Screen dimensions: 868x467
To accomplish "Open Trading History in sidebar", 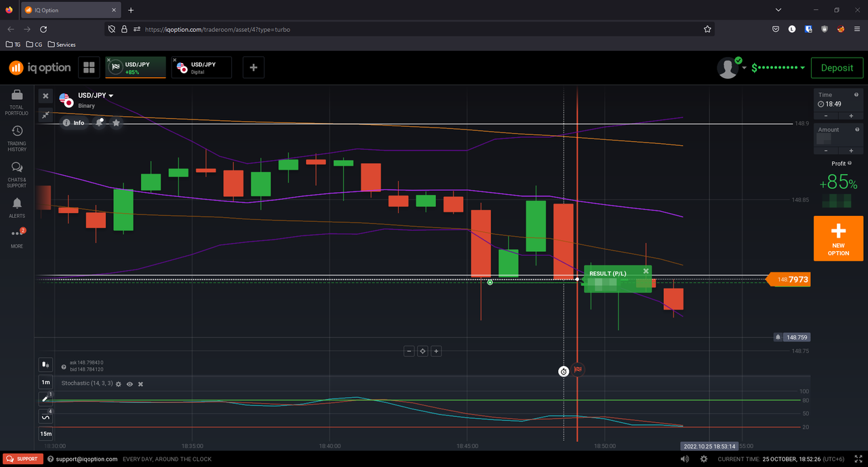I will 17,138.
